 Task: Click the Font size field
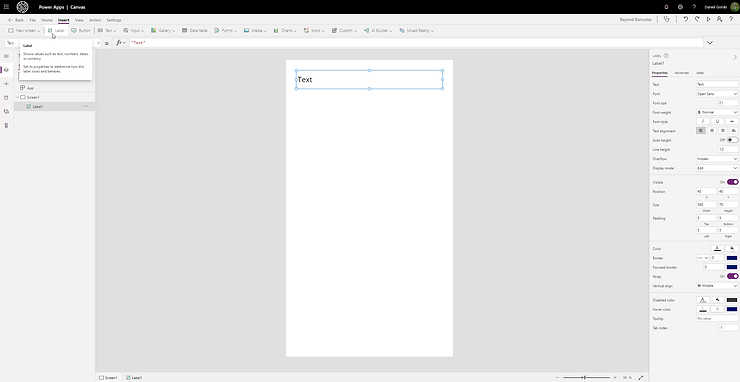coord(727,103)
